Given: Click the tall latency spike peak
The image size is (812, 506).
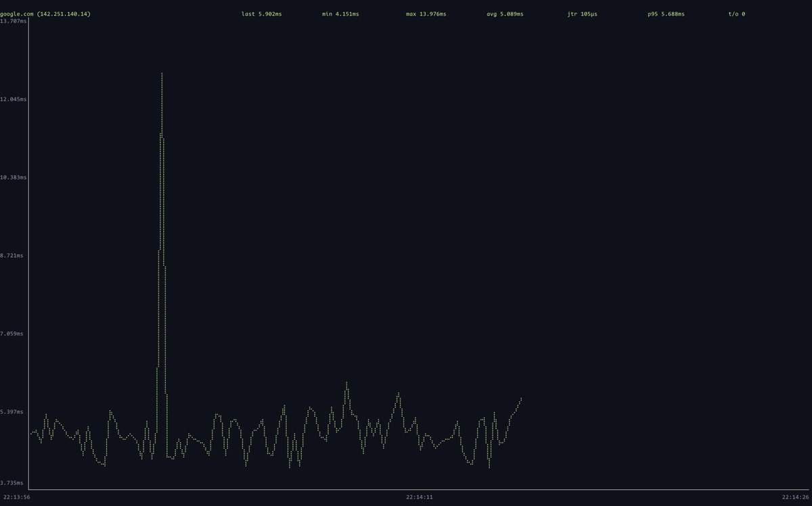Looking at the screenshot, I should (x=162, y=74).
